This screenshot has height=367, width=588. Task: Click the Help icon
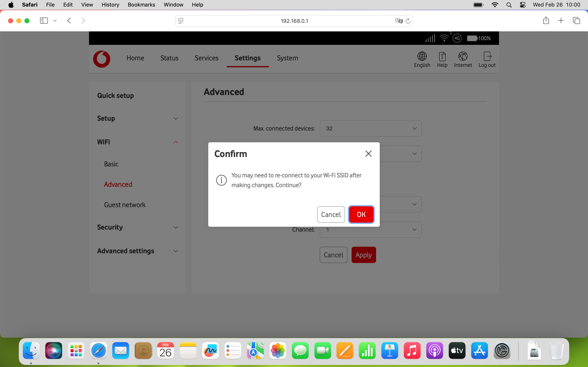442,56
